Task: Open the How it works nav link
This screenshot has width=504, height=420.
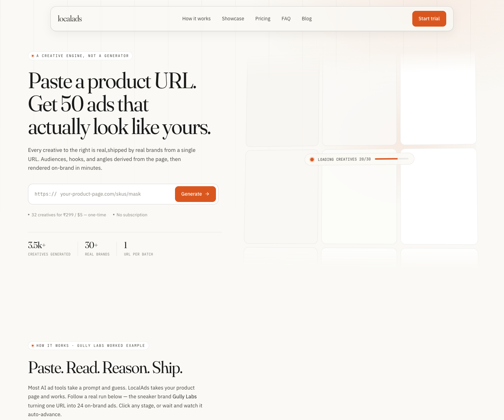Action: (196, 19)
